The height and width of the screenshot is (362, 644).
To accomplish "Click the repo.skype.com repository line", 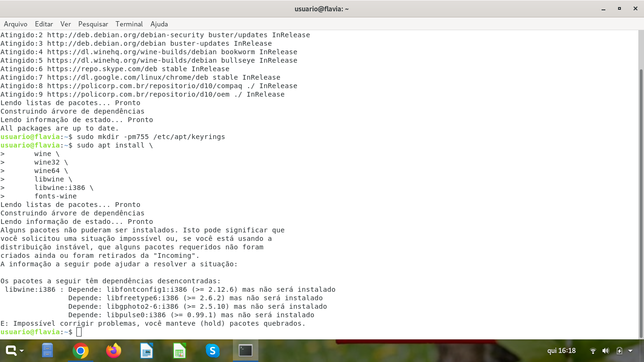I will click(x=115, y=69).
